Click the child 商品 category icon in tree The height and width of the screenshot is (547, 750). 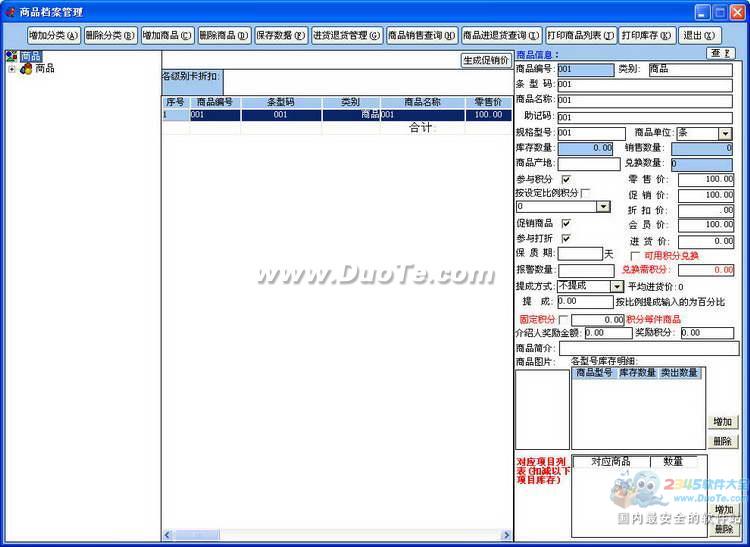pyautogui.click(x=26, y=68)
